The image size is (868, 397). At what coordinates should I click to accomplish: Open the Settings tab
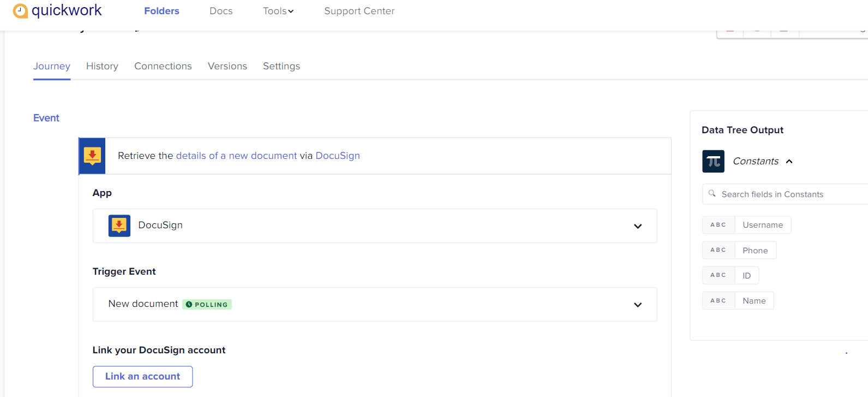(x=282, y=66)
